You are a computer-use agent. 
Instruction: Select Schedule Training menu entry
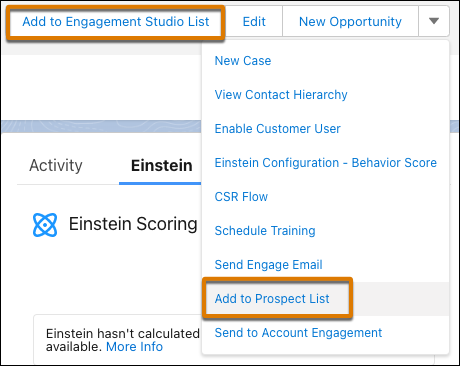265,231
